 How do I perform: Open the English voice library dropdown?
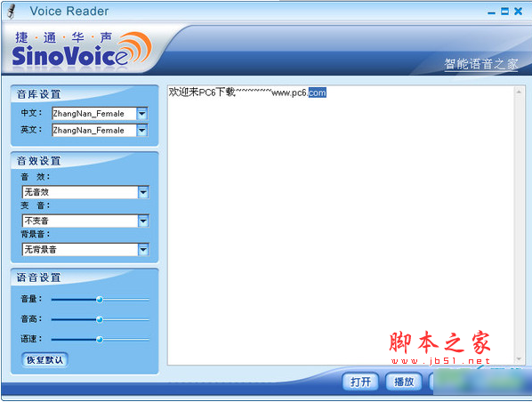pyautogui.click(x=141, y=130)
